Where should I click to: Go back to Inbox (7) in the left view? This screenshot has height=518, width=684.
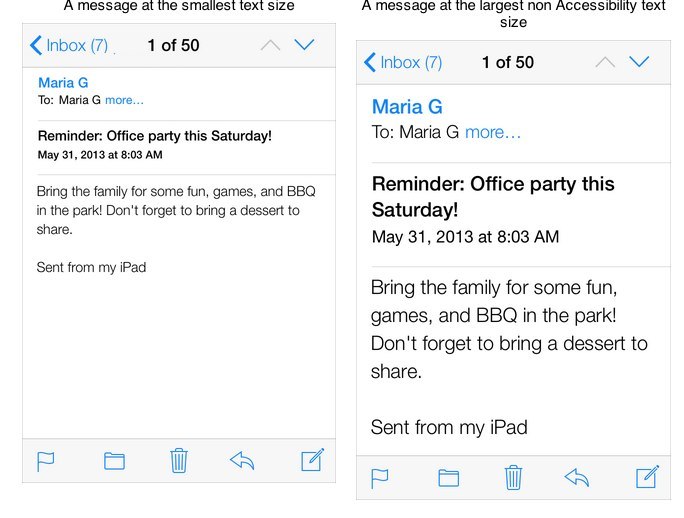click(69, 45)
